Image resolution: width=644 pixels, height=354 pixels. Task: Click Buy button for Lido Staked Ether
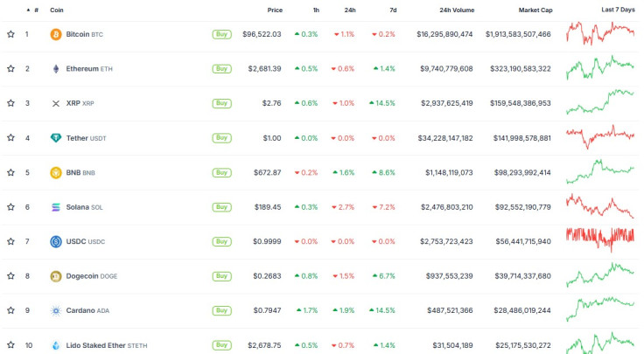(221, 345)
